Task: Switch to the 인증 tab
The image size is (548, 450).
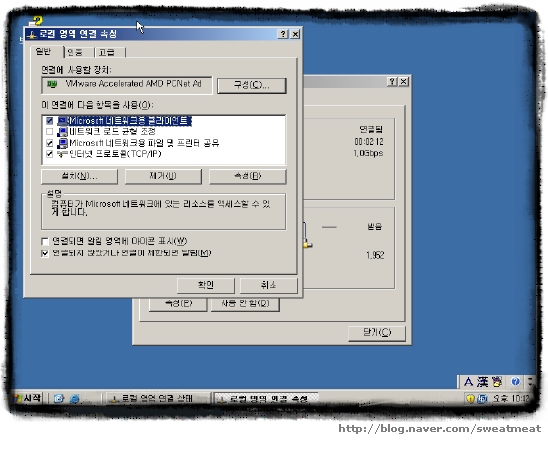Action: 77,52
